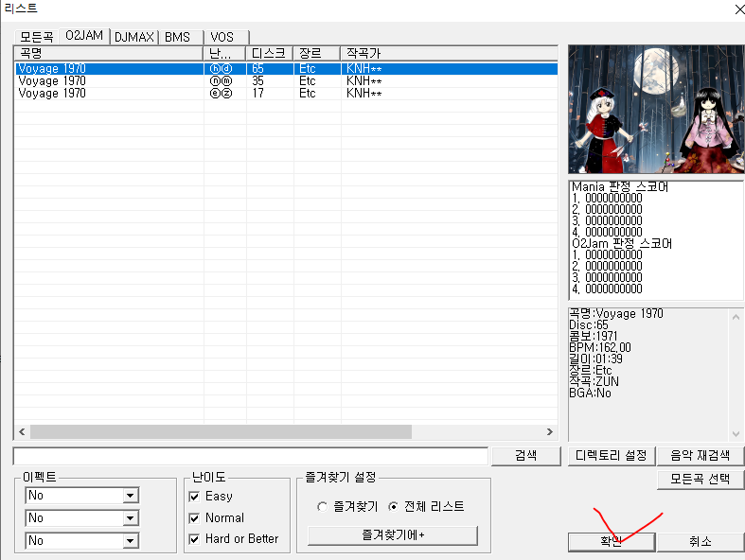This screenshot has height=560, width=745.
Task: Confirm with the 확인 button
Action: pyautogui.click(x=612, y=541)
